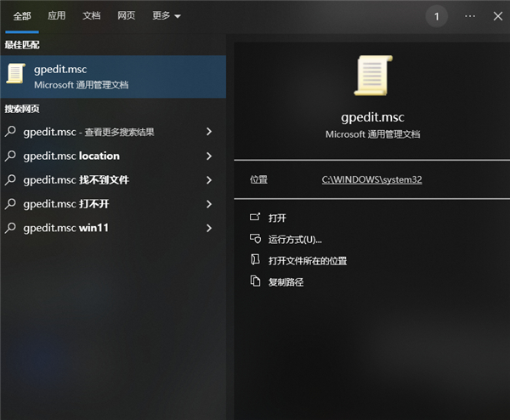Click the search icon beside gpedit.msc location

[x=11, y=156]
